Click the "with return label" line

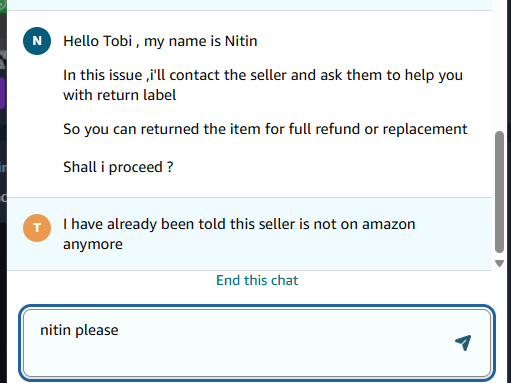pyautogui.click(x=119, y=95)
